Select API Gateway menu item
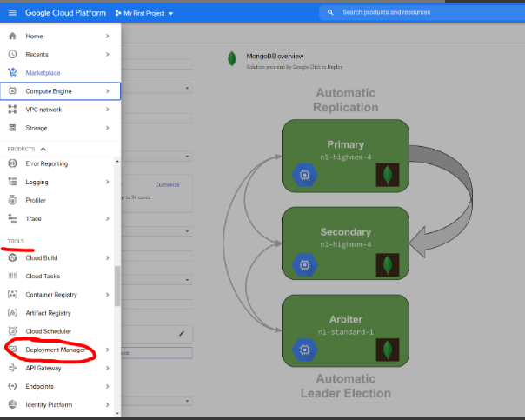Viewport: 525px width, 420px height. [x=56, y=368]
